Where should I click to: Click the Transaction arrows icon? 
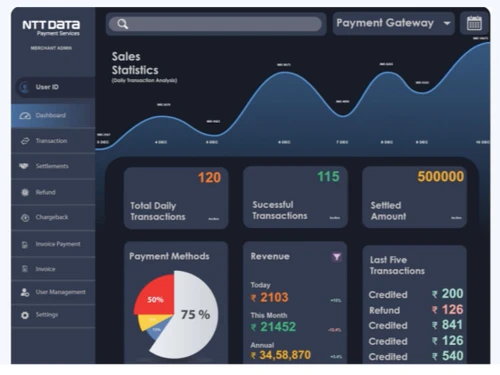click(25, 141)
